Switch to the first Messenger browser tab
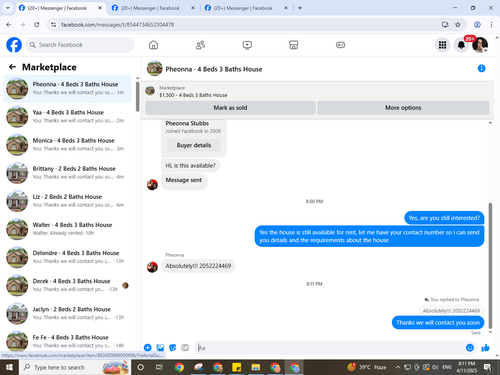 [x=60, y=8]
